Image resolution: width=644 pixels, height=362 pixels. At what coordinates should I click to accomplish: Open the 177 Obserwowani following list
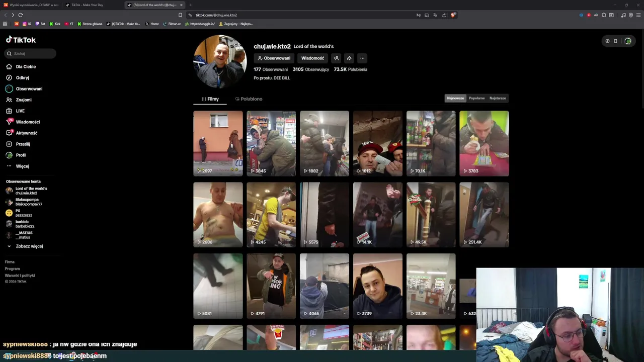tap(271, 69)
